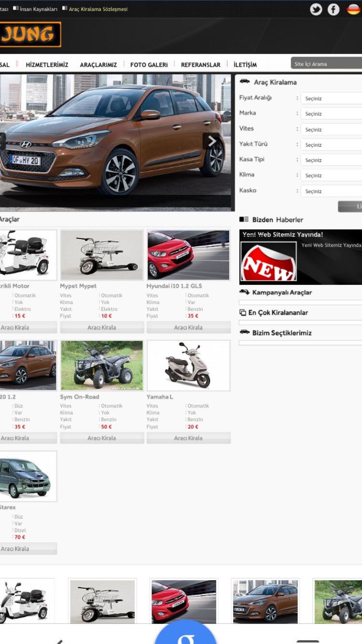Click the red NEW badge image

tap(268, 261)
